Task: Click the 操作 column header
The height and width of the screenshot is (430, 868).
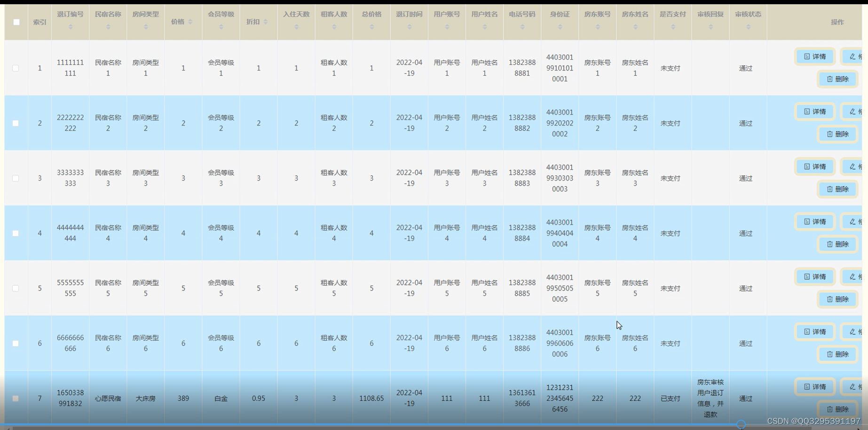Action: click(837, 22)
